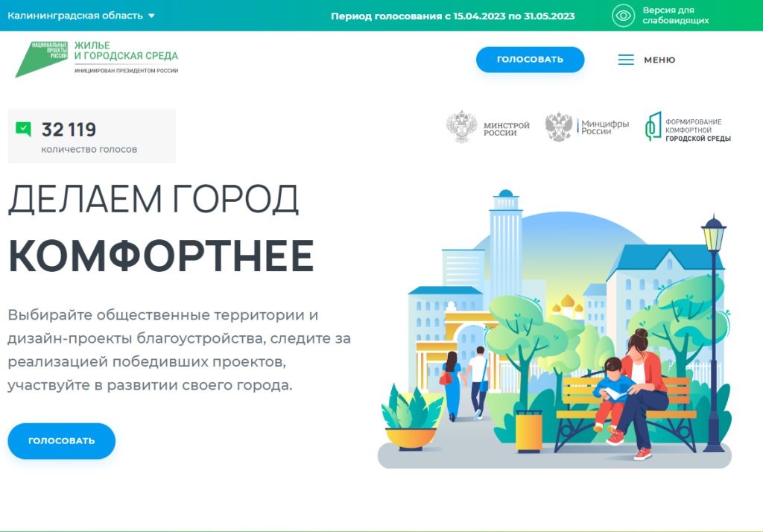The image size is (763, 532).
Task: Click the Минстрой России emblem icon
Action: tap(461, 127)
